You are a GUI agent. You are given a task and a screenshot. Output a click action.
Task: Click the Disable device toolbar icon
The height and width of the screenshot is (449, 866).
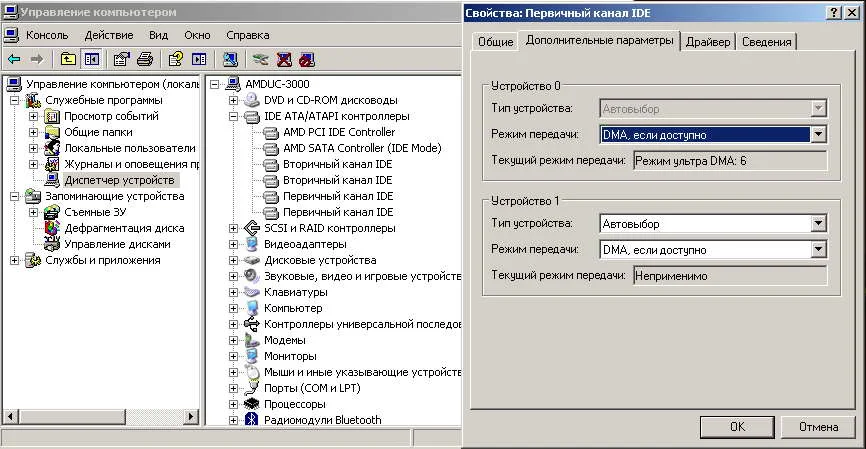point(306,59)
